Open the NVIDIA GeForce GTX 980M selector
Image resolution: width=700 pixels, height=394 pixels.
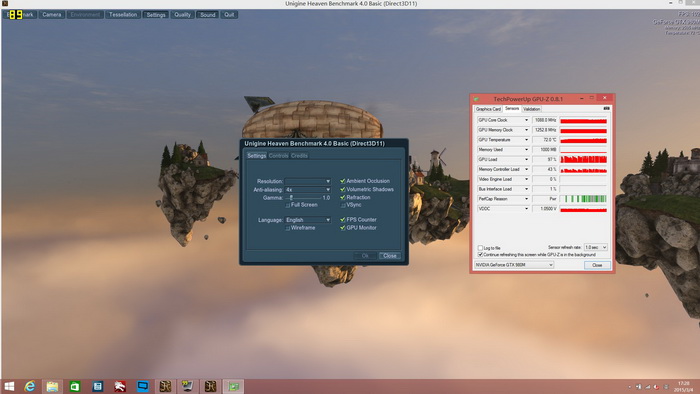tap(514, 265)
